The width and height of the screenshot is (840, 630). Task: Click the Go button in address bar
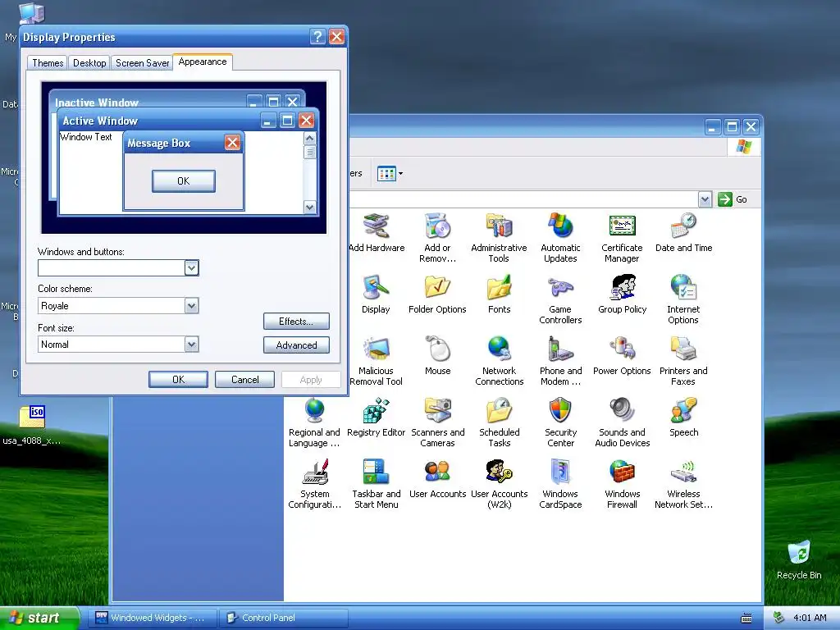(x=733, y=199)
